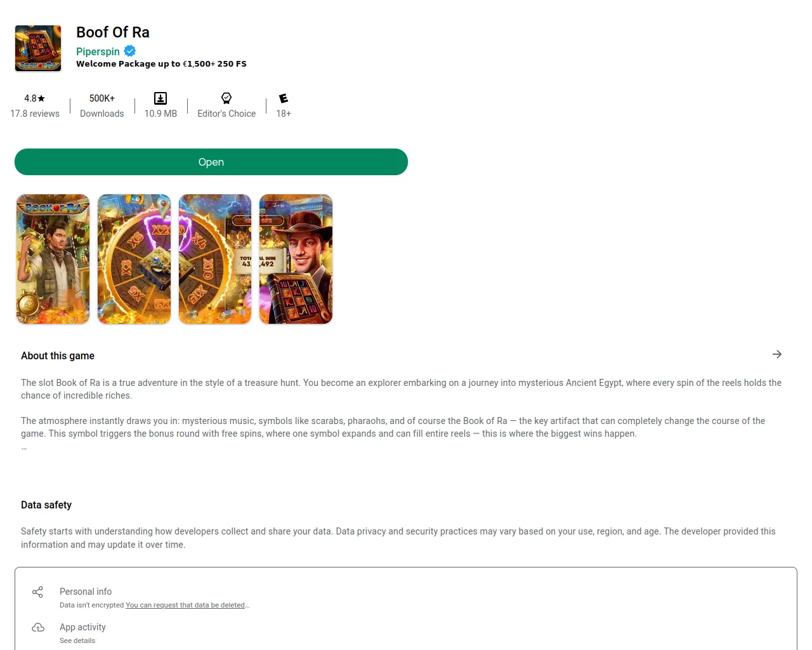Screen dimensions: 812x650
Task: Click the green Open button
Action: (211, 162)
